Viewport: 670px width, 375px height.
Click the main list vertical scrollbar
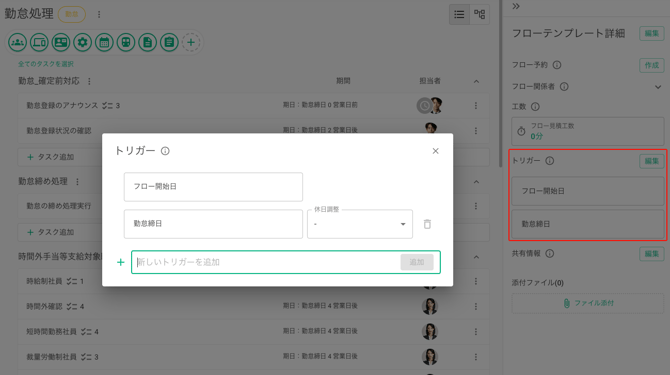coord(500,85)
